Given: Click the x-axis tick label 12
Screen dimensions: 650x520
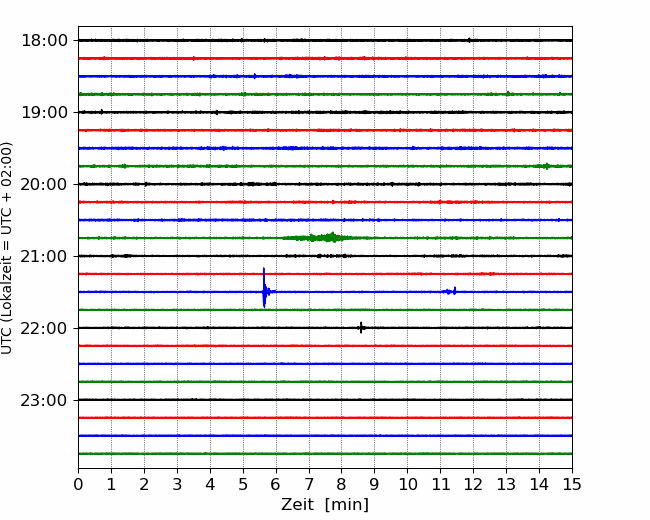Looking at the screenshot, I should [x=473, y=484].
